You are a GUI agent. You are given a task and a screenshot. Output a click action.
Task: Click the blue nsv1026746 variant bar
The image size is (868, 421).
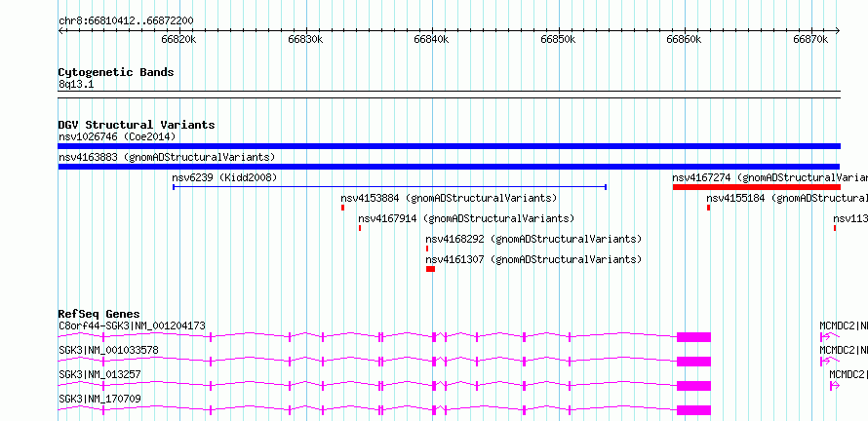[x=449, y=146]
